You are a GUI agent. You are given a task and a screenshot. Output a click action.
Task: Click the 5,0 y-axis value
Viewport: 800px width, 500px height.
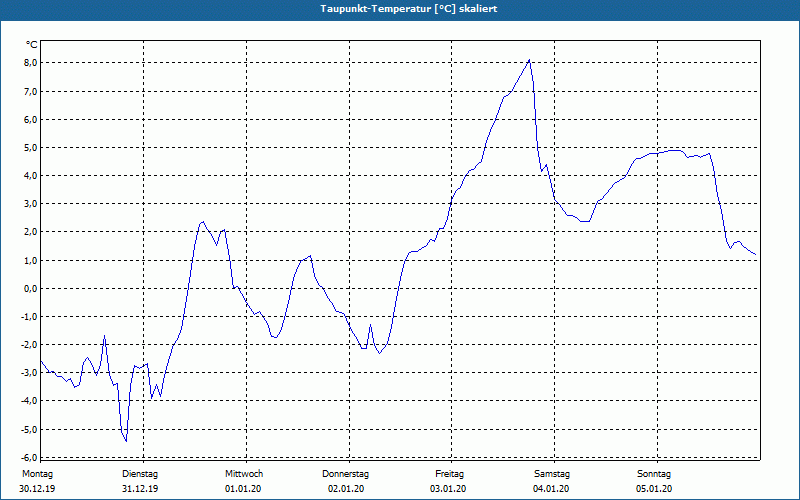[30, 147]
